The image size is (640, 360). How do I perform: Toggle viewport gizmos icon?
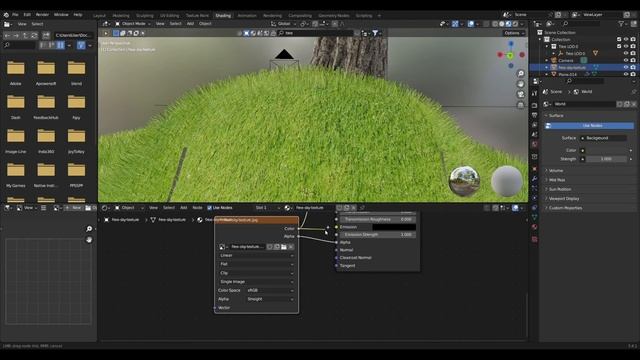click(x=455, y=24)
